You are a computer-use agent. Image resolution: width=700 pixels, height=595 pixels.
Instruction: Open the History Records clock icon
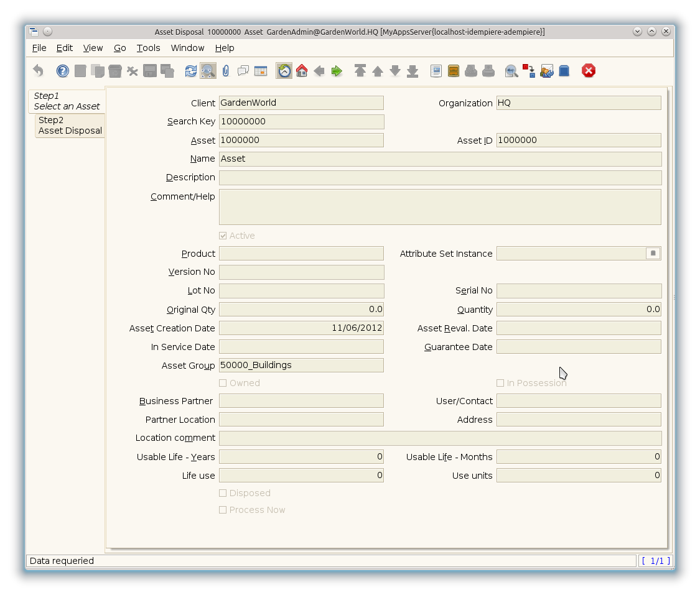click(x=283, y=70)
